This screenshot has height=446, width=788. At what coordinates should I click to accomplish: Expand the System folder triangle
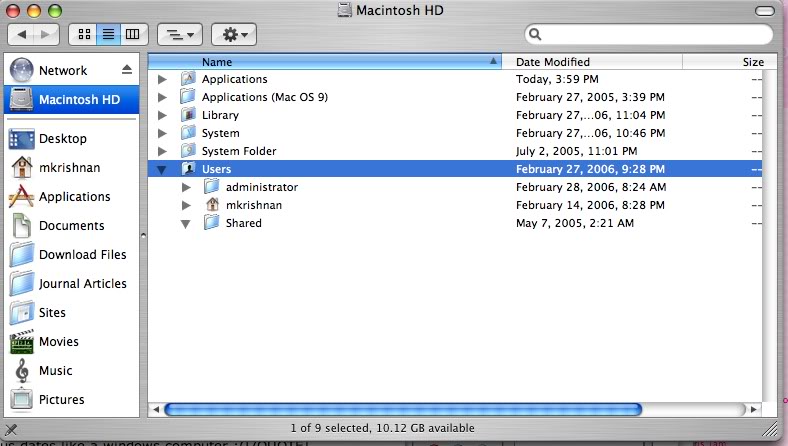tap(162, 134)
